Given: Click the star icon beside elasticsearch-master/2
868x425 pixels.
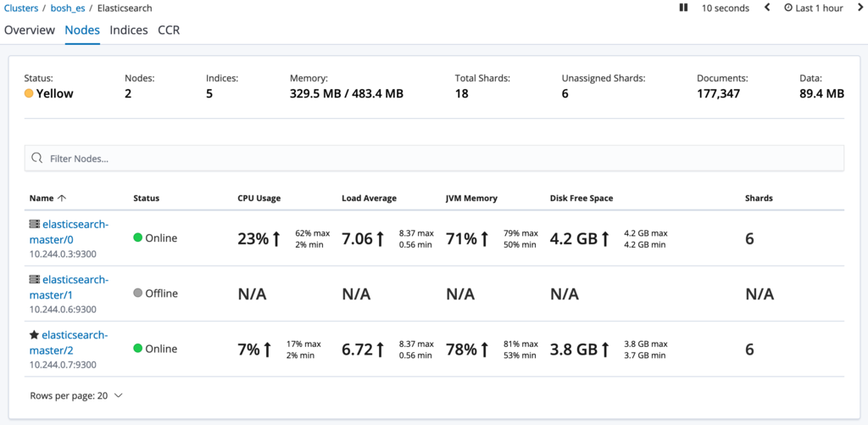Looking at the screenshot, I should (x=35, y=335).
